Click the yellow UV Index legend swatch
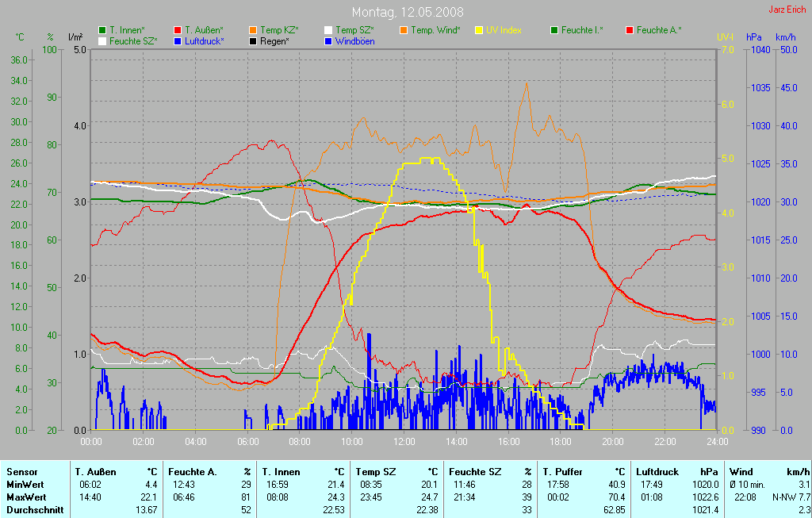This screenshot has height=518, width=812. (479, 31)
